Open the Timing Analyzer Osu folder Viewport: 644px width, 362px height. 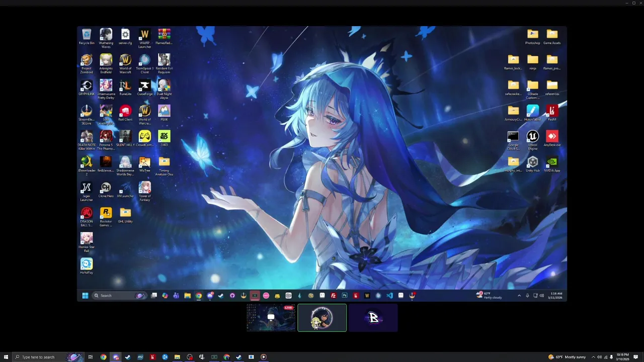point(164,166)
